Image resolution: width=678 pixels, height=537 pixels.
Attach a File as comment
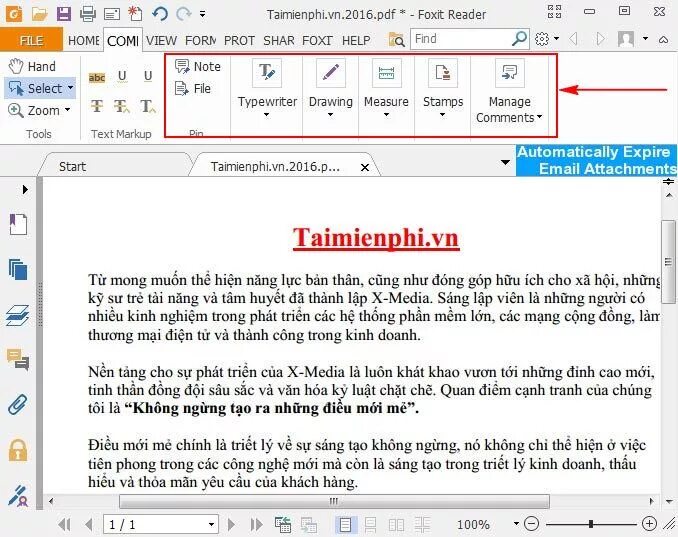click(193, 88)
